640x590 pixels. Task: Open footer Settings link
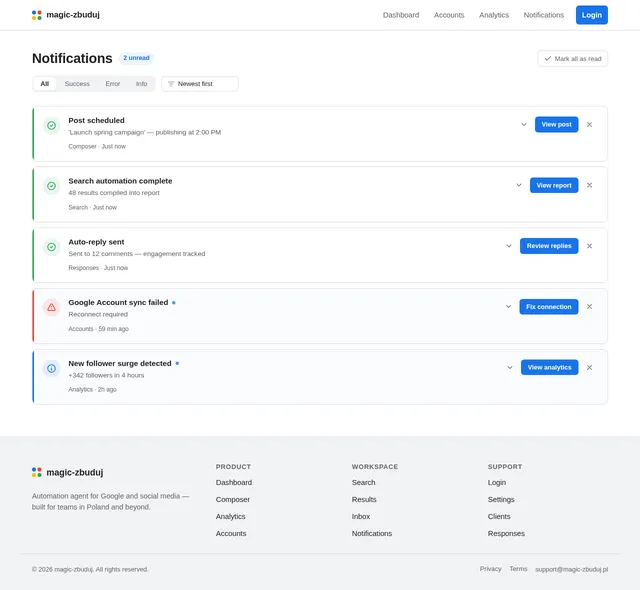(501, 499)
